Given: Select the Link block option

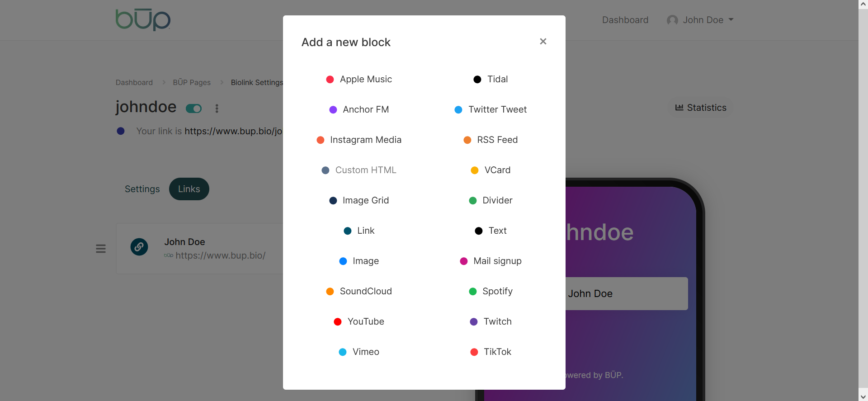Looking at the screenshot, I should click(x=359, y=231).
